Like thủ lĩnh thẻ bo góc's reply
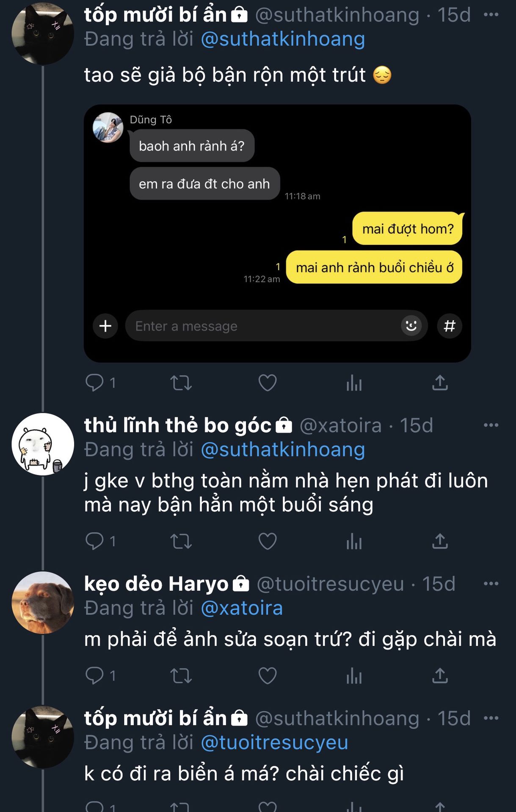The height and width of the screenshot is (812, 516). [268, 541]
